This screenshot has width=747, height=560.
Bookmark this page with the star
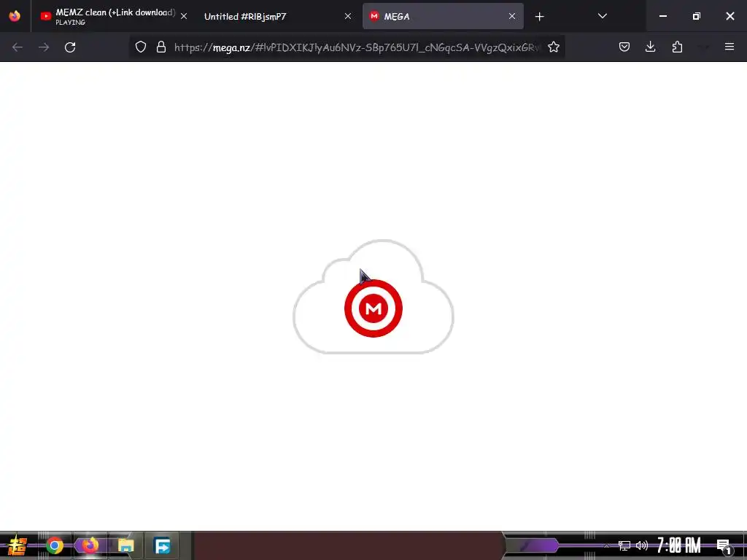[554, 47]
